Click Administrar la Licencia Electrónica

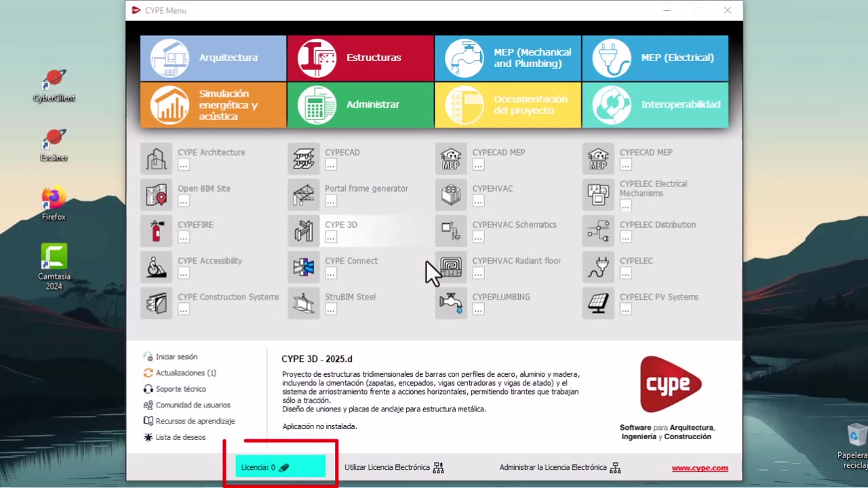pos(560,468)
